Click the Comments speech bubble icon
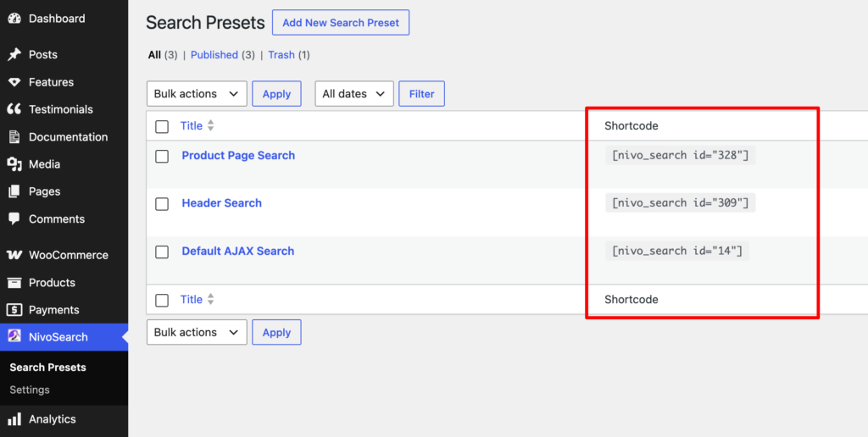868x437 pixels. tap(14, 219)
